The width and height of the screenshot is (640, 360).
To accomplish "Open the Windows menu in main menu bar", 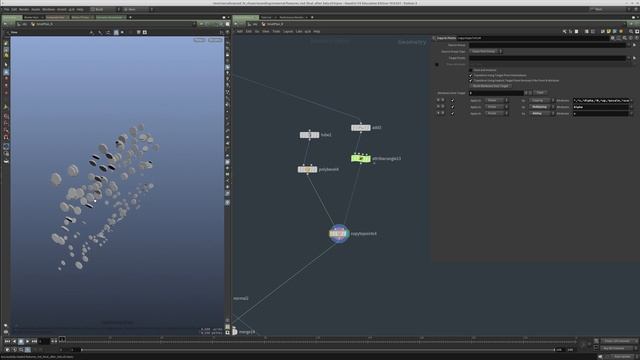I will 49,9.
